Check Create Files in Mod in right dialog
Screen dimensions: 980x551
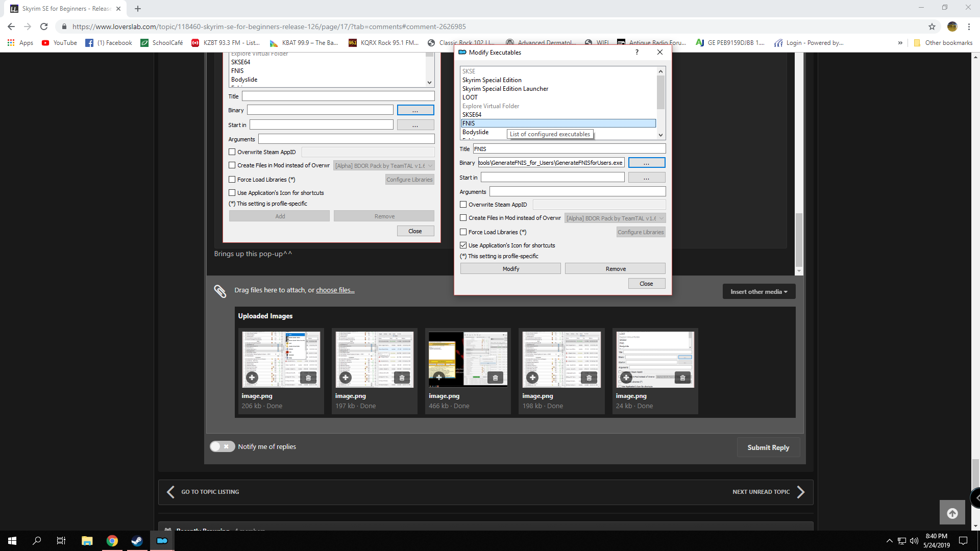[x=463, y=218]
